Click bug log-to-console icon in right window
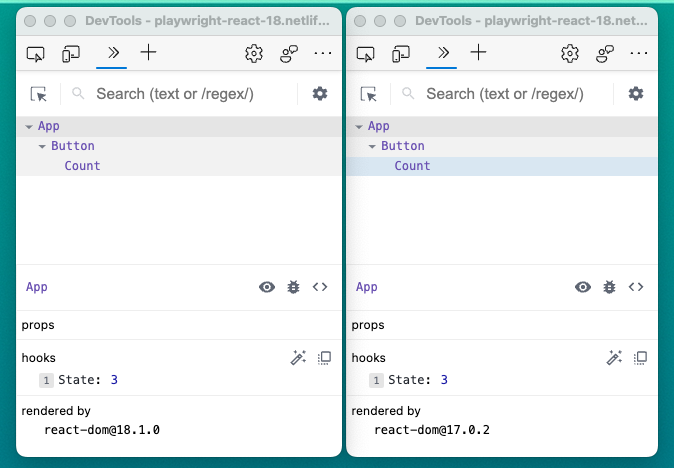 click(610, 287)
